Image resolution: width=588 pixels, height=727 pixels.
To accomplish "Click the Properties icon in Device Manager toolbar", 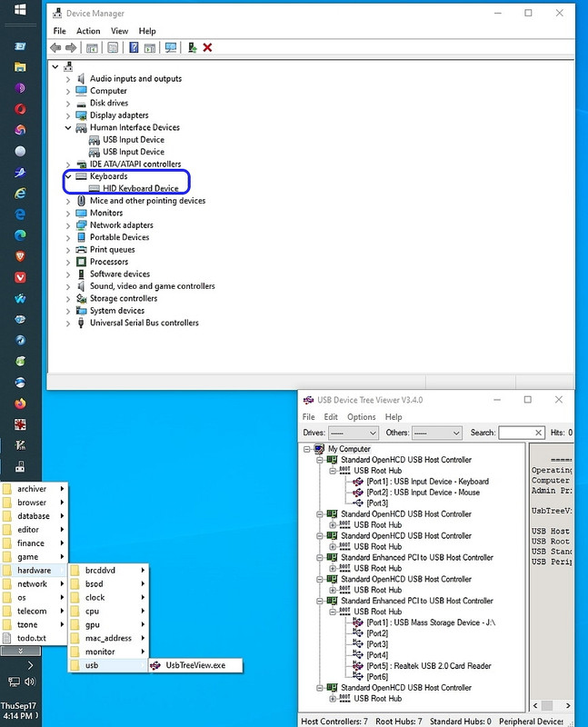I will [113, 47].
